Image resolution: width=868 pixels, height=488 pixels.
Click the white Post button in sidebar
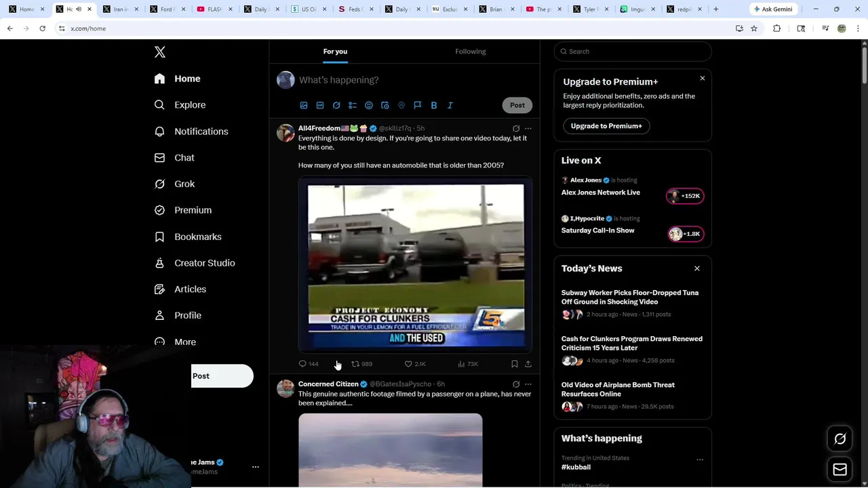pos(222,376)
